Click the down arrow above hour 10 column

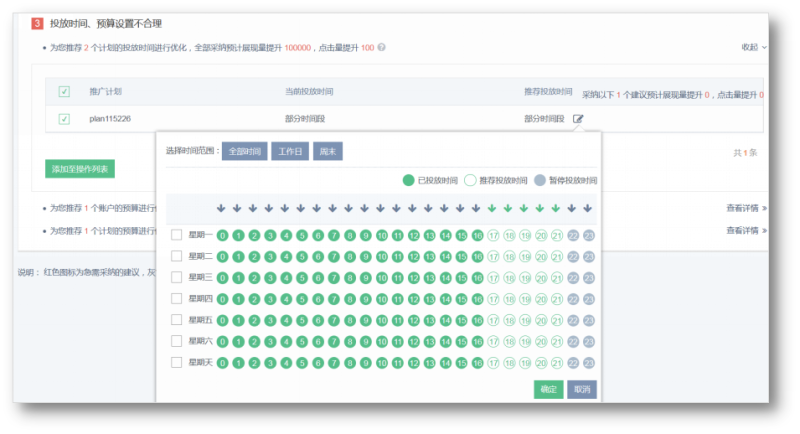click(x=380, y=208)
